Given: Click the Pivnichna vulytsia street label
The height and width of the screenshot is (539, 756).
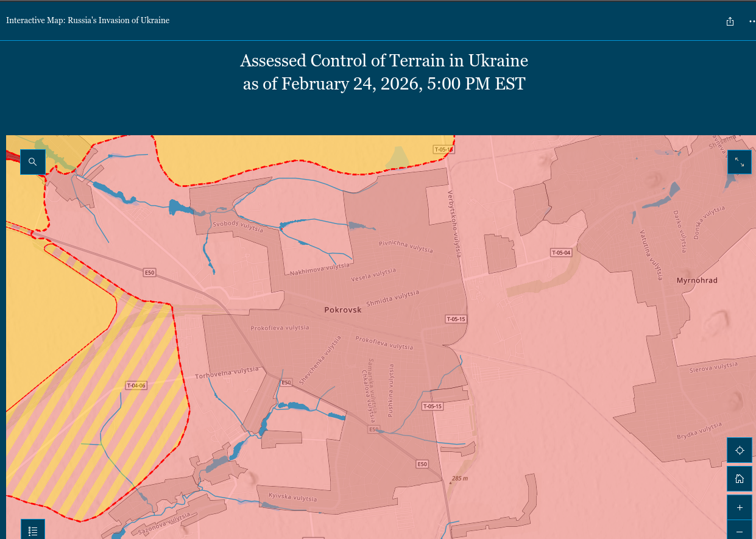Looking at the screenshot, I should pos(406,246).
